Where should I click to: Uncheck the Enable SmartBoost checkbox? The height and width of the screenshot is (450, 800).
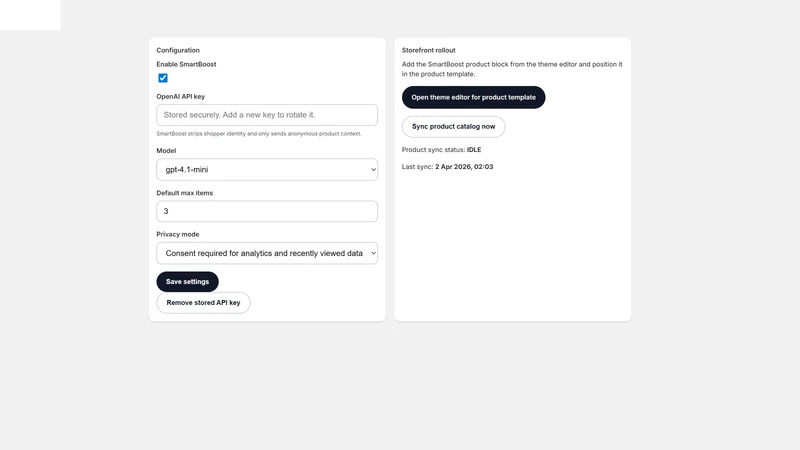click(x=163, y=78)
